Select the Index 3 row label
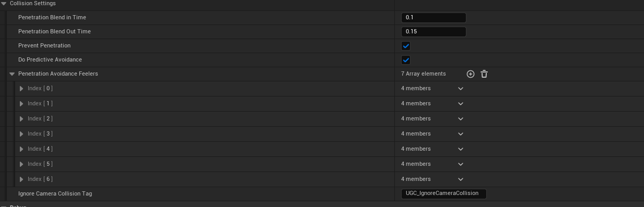Viewport: 644px width, 207px height. coord(40,134)
